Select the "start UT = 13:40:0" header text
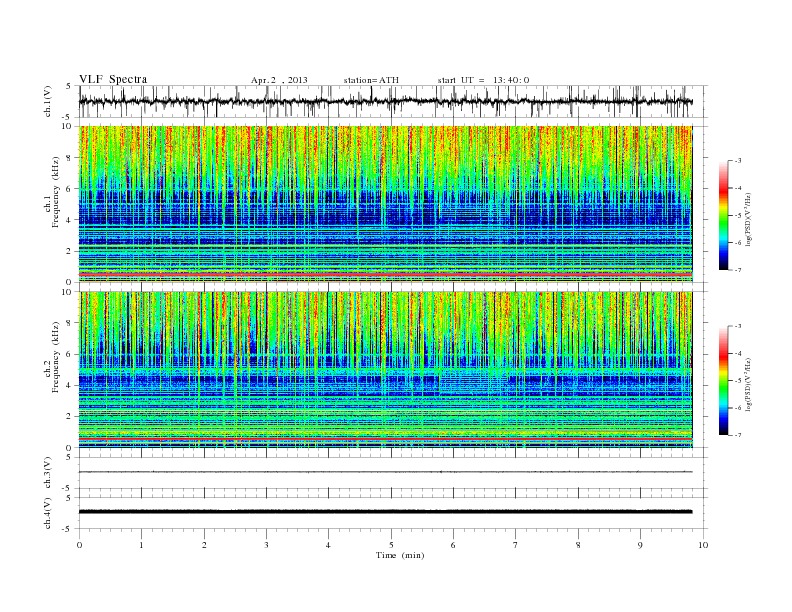Screen dimensions: 792x612 (483, 80)
